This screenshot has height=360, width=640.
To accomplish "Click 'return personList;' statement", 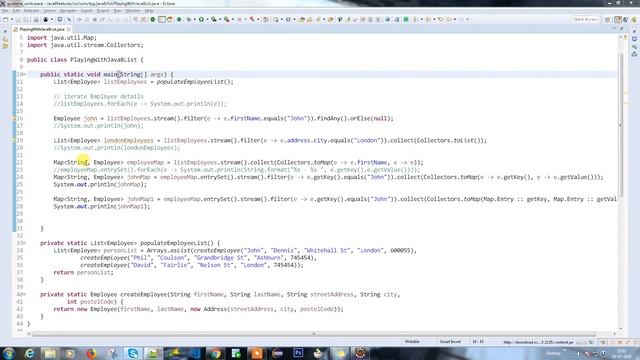I will [83, 273].
